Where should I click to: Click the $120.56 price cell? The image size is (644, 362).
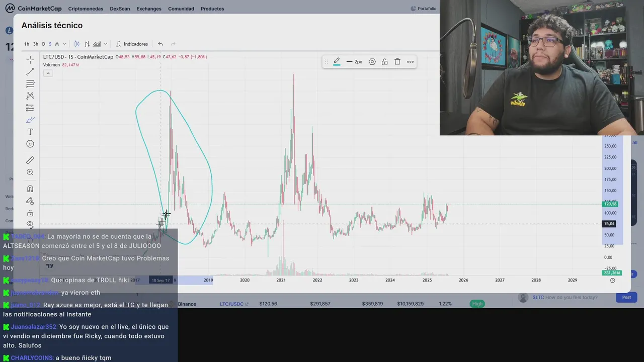click(268, 304)
